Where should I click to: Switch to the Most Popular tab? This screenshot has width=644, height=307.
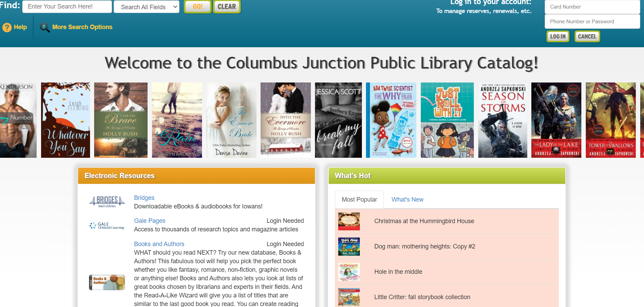[359, 200]
